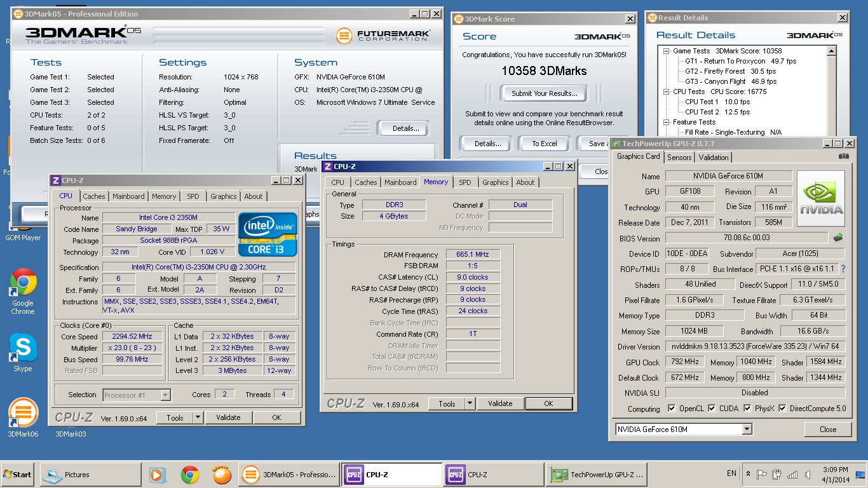Click the Pictures taskbar button
This screenshot has width=868, height=488.
(x=91, y=475)
